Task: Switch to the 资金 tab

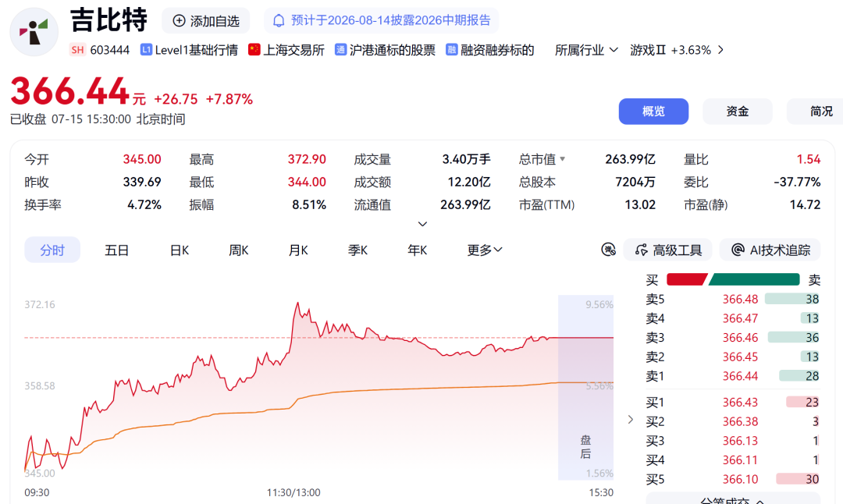Action: click(x=737, y=112)
